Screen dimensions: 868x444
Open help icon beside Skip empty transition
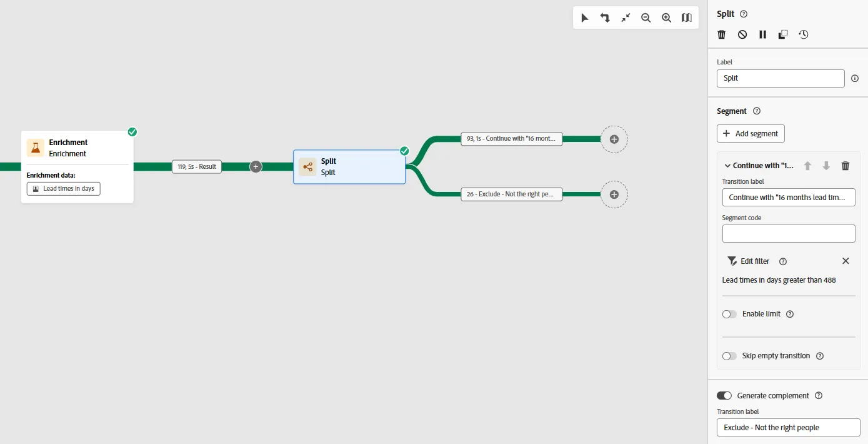820,356
